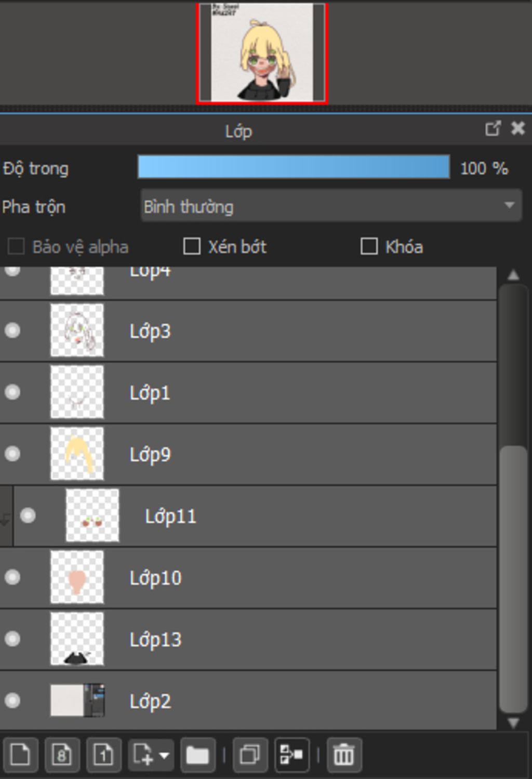Image resolution: width=532 pixels, height=779 pixels.
Task: Create a new color layer
Action: [x=20, y=754]
